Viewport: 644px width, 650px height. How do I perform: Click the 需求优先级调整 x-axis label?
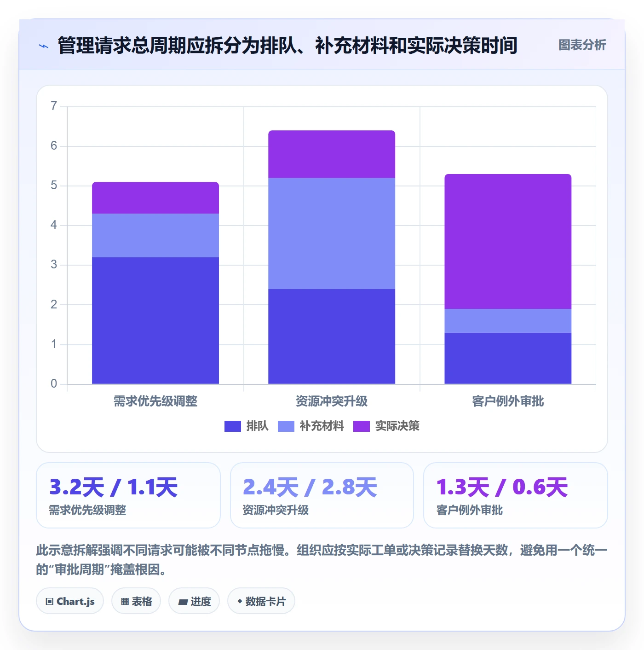tap(155, 401)
